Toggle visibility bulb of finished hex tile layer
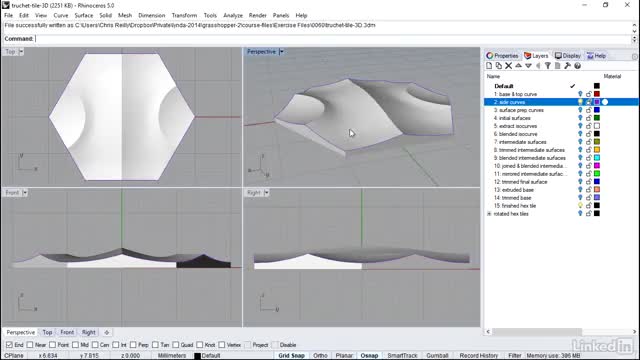Screen dimensions: 640x360 click(x=580, y=206)
